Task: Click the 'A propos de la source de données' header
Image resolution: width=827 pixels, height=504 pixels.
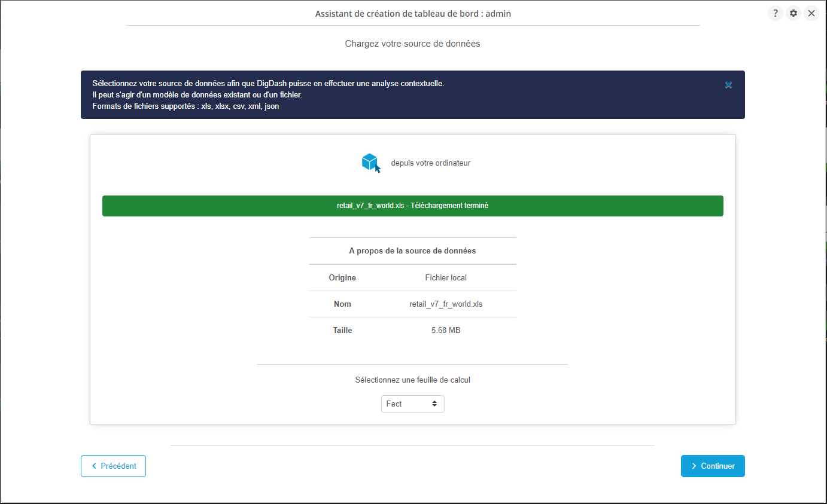Action: (412, 251)
